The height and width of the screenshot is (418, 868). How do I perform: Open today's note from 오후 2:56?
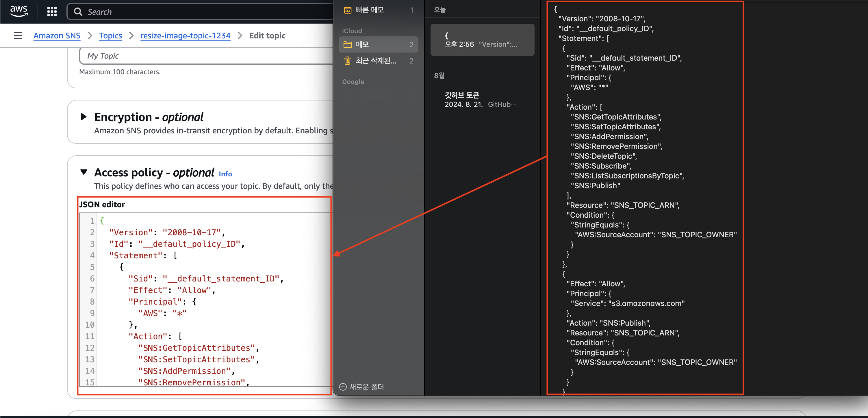pyautogui.click(x=482, y=40)
